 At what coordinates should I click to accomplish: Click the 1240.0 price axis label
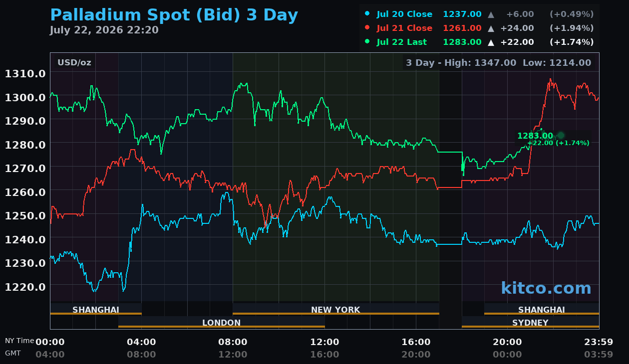(25, 239)
